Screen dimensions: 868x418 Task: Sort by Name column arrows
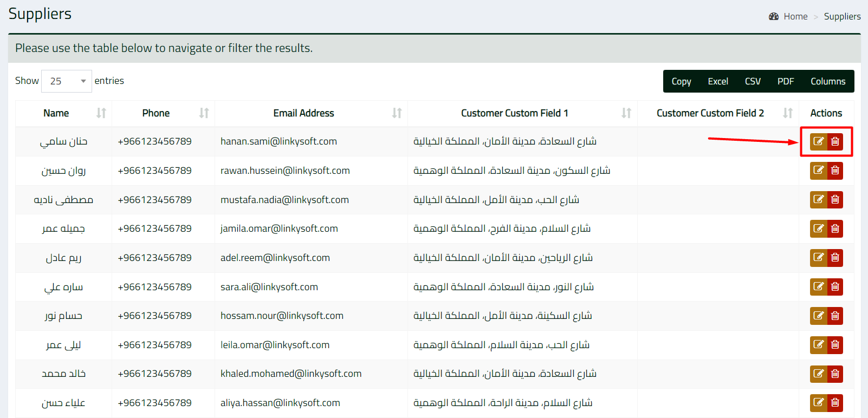coord(101,113)
